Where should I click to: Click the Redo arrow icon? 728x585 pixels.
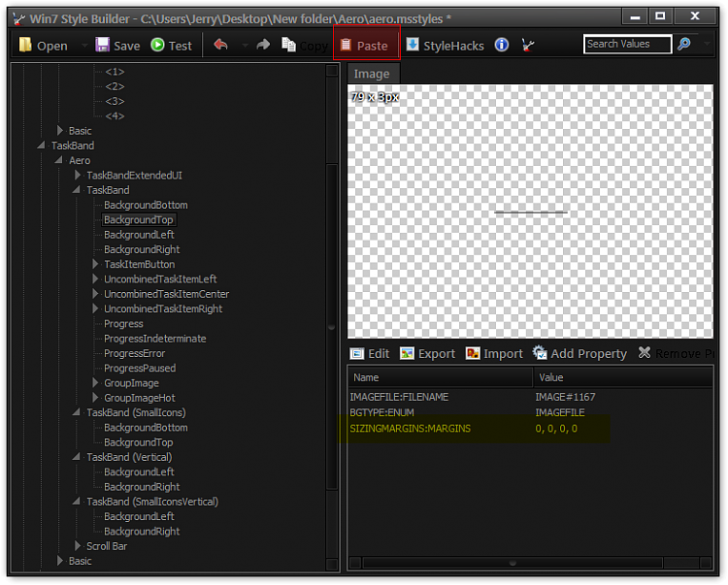[x=263, y=45]
